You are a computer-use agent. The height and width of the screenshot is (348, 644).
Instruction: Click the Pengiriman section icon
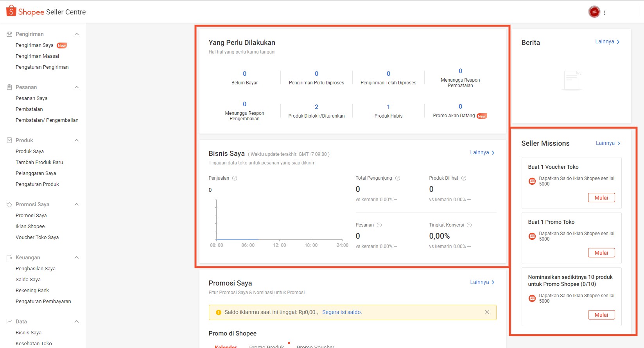tap(9, 34)
